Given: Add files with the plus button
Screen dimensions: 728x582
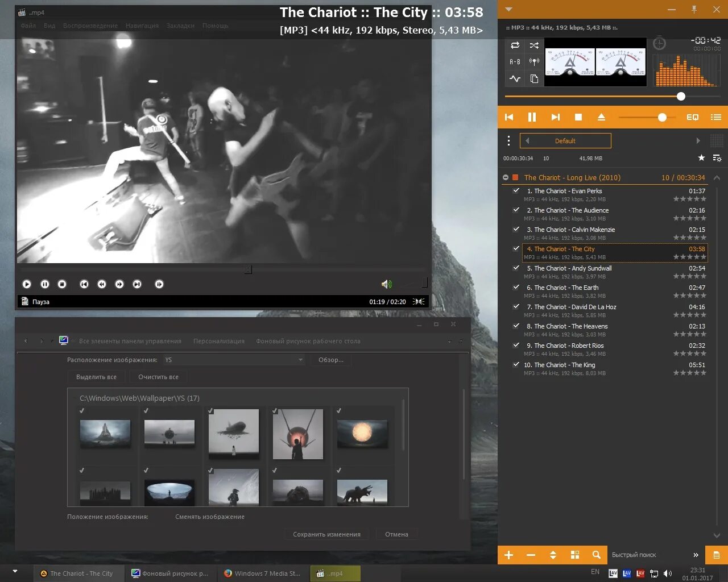Looking at the screenshot, I should (508, 555).
